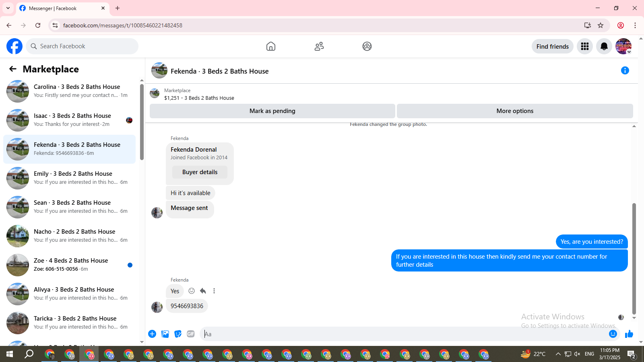Image resolution: width=644 pixels, height=362 pixels.
Task: Go back using Chrome's back arrow
Action: pyautogui.click(x=9, y=25)
